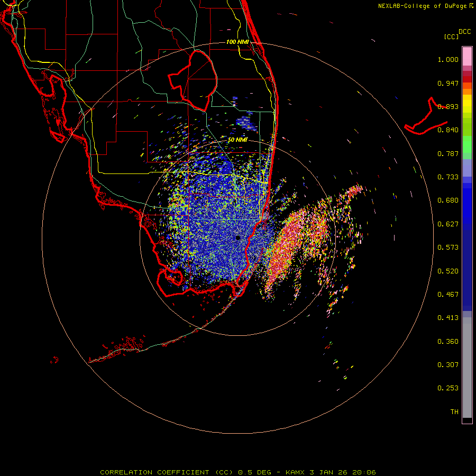476x476 pixels.
Task: Click the 1.000 legend value
Action: (448, 59)
